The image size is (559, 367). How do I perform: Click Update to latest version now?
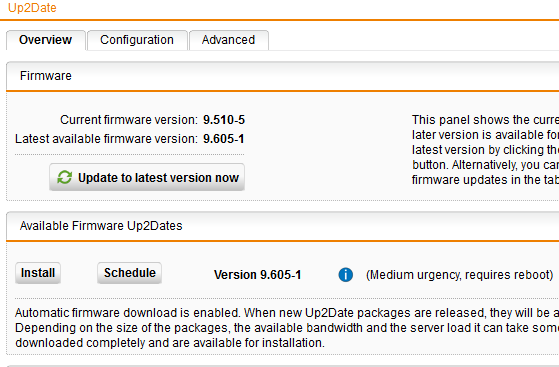pyautogui.click(x=147, y=177)
